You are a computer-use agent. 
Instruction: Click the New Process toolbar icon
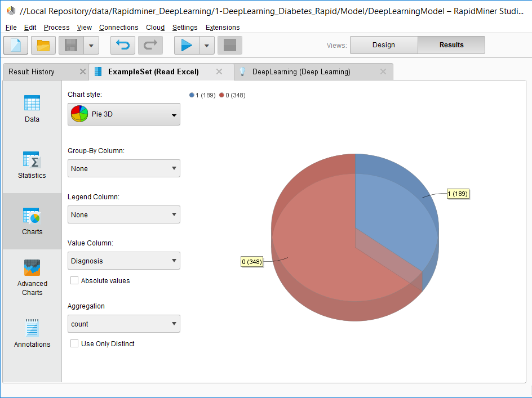pos(16,45)
